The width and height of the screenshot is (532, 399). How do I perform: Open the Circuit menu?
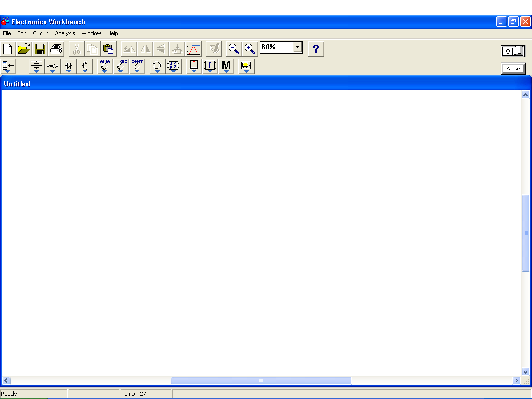click(x=41, y=33)
